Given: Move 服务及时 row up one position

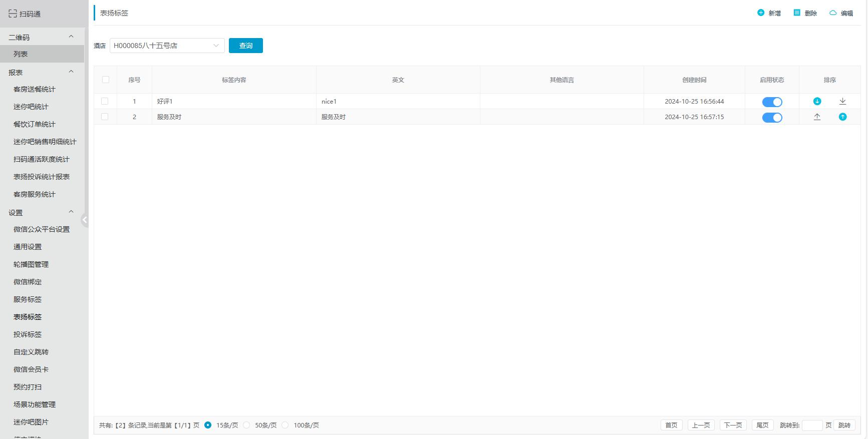Looking at the screenshot, I should coord(842,117).
